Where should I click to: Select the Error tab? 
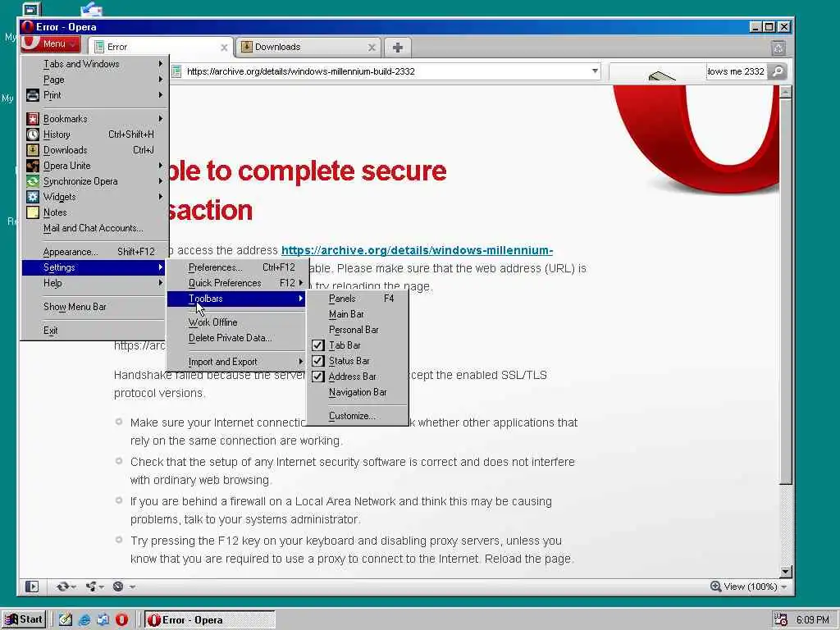(x=161, y=47)
